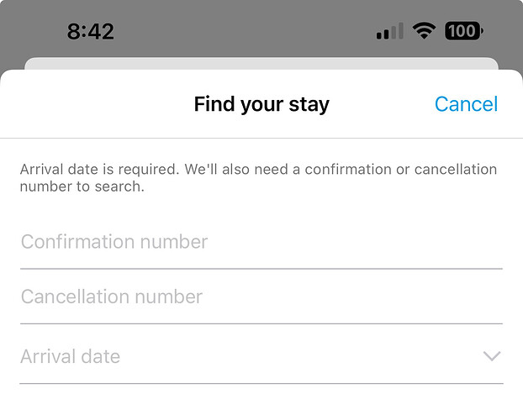Tap the 8:42 clock in status bar

click(91, 32)
